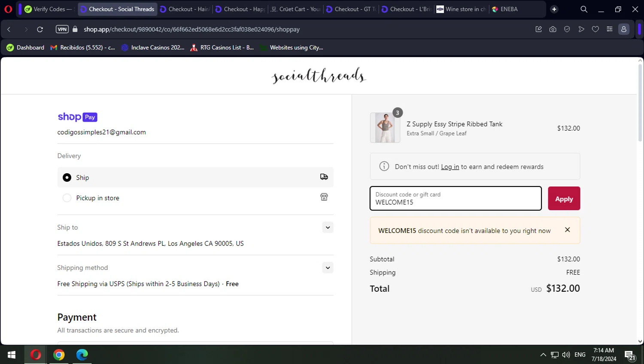
Task: Click the Opera logo menu icon
Action: click(8, 9)
